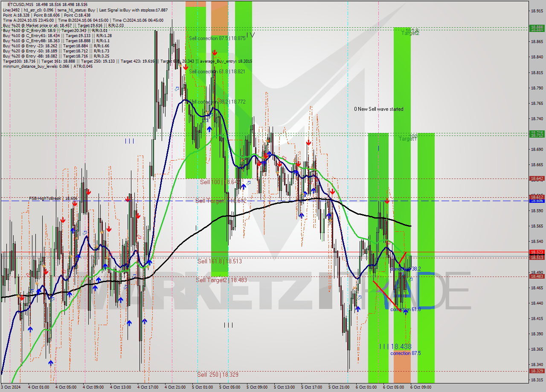546x392 pixels.
Task: Click red price tag 18.483 on axis
Action: (x=537, y=276)
